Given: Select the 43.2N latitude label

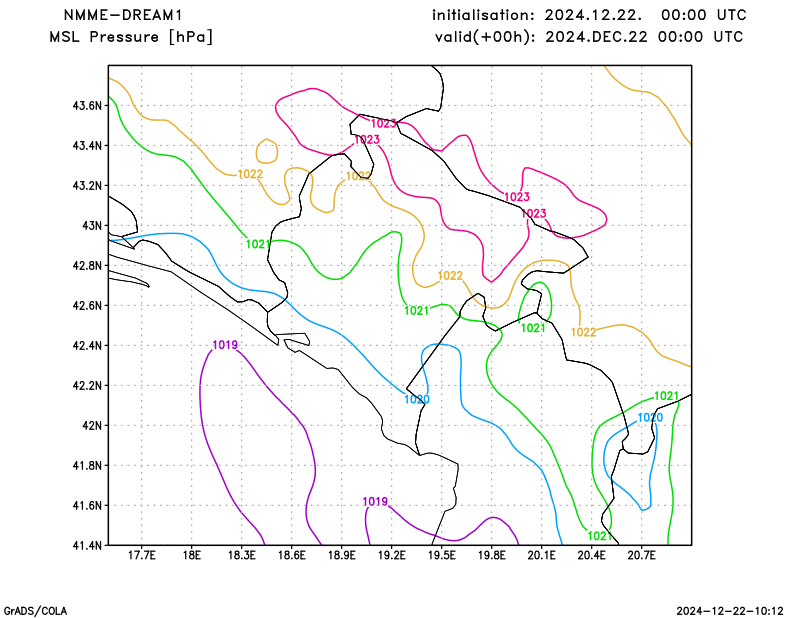Looking at the screenshot, I should coord(87,185).
